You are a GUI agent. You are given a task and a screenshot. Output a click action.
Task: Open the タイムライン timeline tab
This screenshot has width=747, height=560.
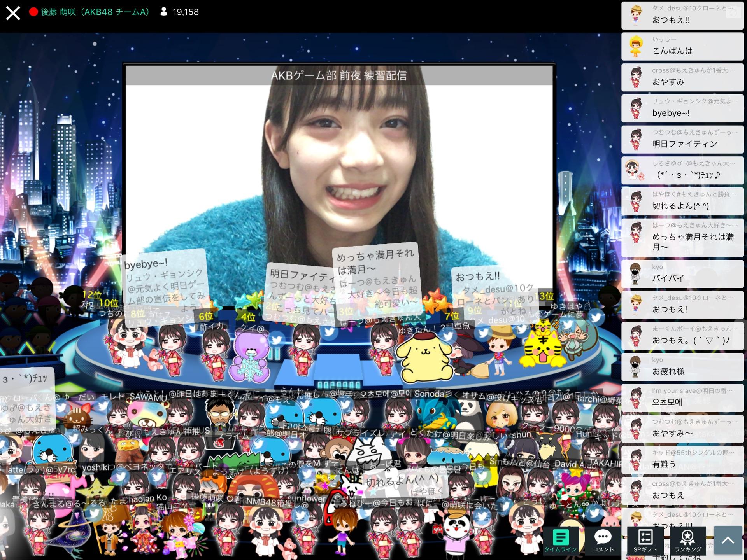(x=560, y=541)
